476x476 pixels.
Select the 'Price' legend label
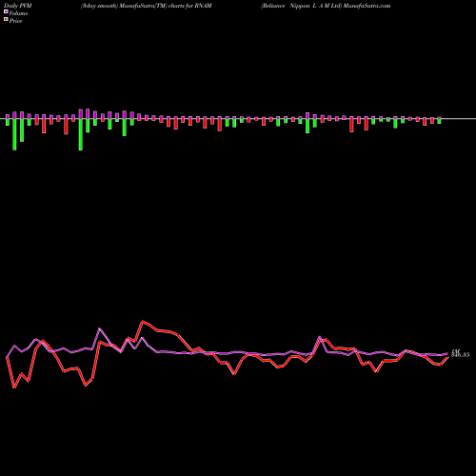[x=15, y=21]
